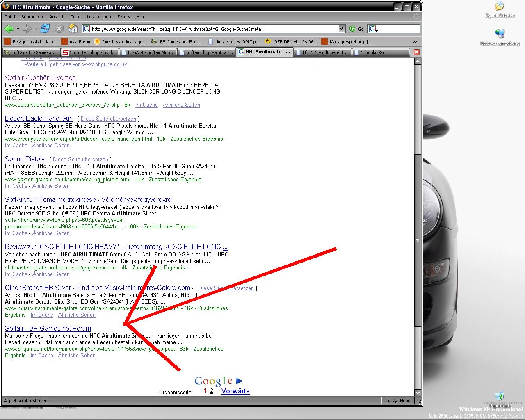525x420 pixels.
Task: Open the Extras menu
Action: click(x=123, y=17)
